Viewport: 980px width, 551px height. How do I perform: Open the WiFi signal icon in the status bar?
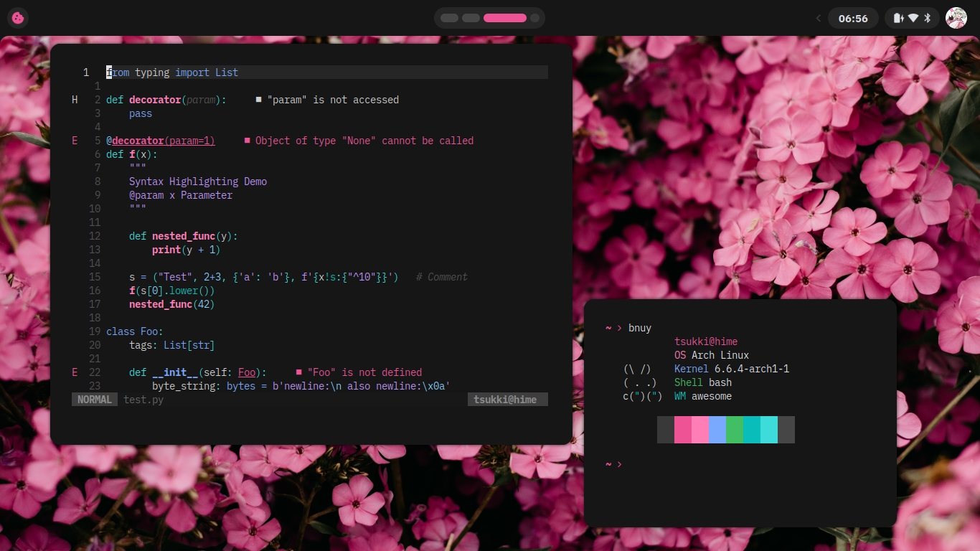[912, 17]
